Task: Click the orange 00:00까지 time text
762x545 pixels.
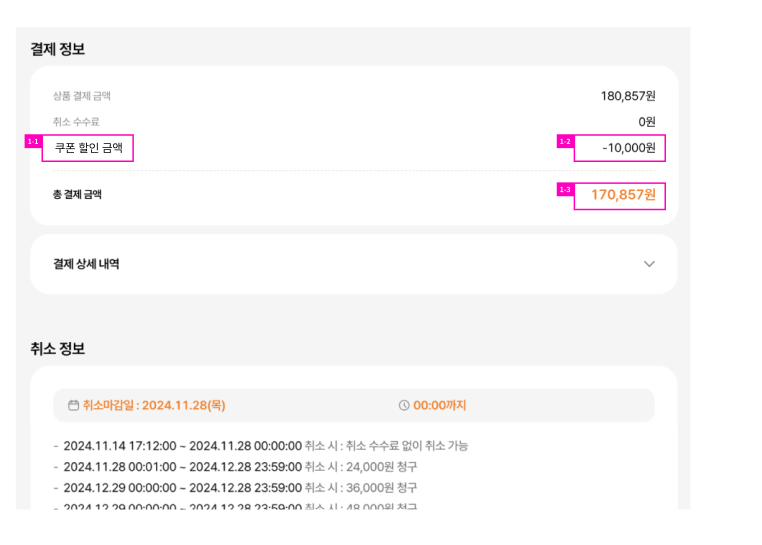Action: 440,405
